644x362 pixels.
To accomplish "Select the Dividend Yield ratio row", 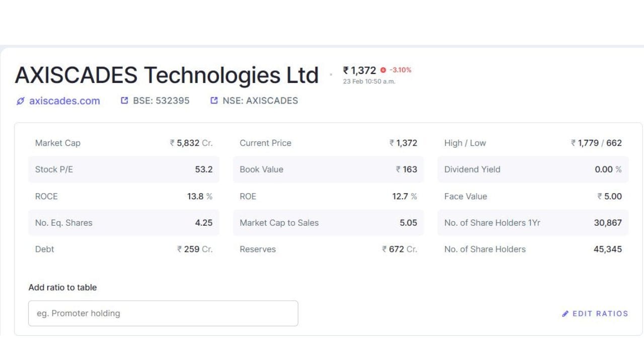I will (533, 169).
